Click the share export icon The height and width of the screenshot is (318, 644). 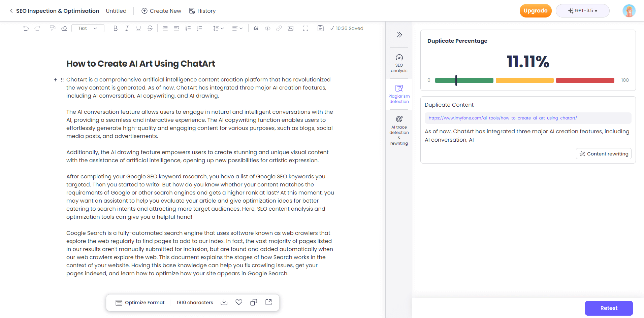268,302
